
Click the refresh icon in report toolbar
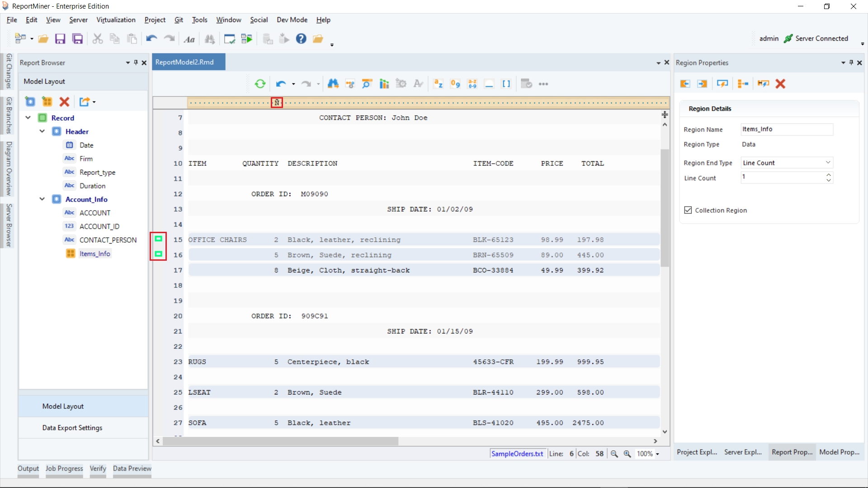(260, 84)
